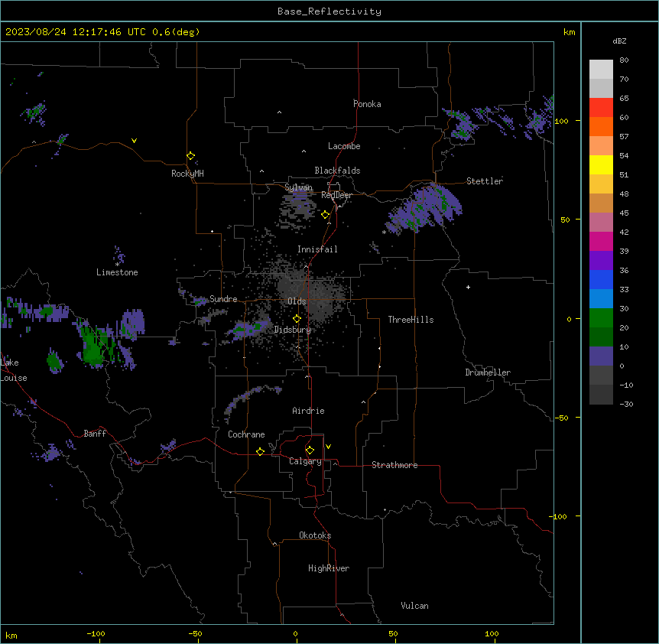Click the Sundre town label
Viewport: 659px width, 644px height.
tap(223, 299)
